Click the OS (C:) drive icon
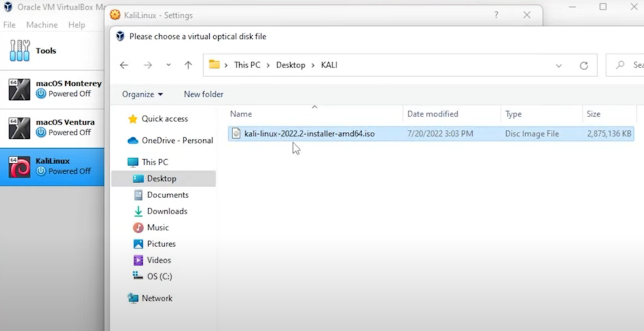The width and height of the screenshot is (644, 331). pos(138,276)
